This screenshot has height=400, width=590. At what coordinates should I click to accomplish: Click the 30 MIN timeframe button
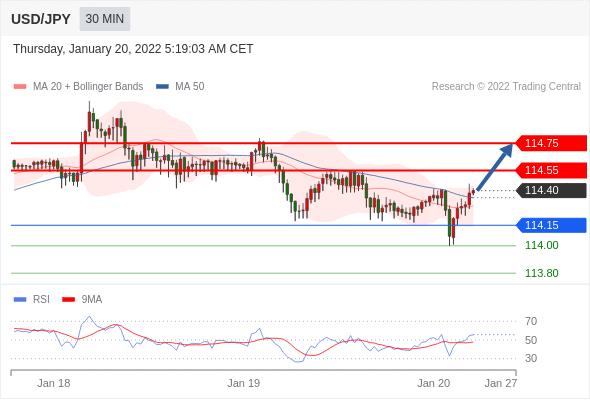coord(105,19)
